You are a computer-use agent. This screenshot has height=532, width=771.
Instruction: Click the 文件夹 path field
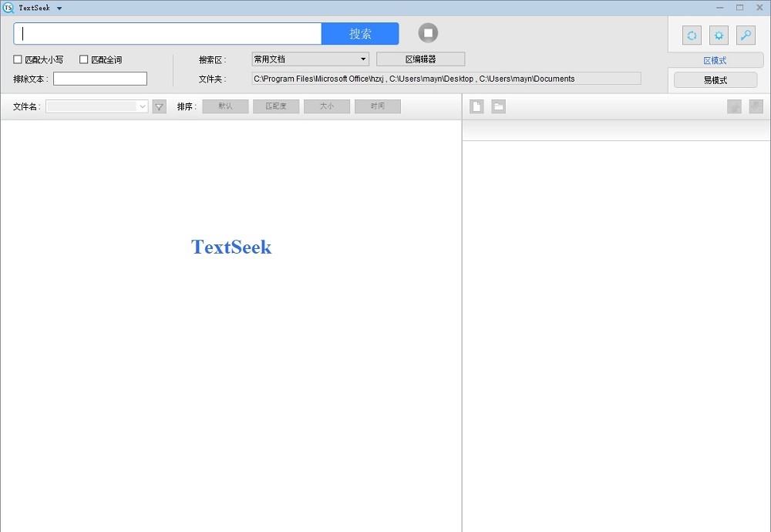pyautogui.click(x=446, y=79)
